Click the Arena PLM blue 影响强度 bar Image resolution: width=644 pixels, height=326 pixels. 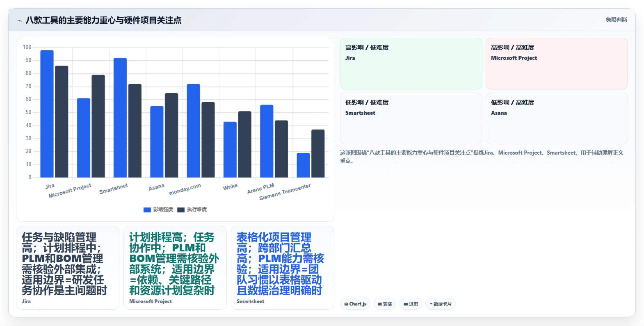click(267, 141)
